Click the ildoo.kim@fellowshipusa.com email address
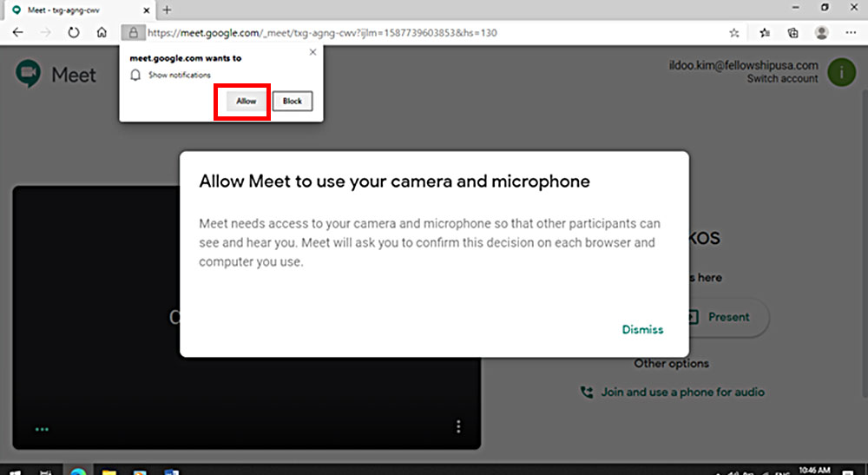Viewport: 868px width, 475px height. [744, 65]
